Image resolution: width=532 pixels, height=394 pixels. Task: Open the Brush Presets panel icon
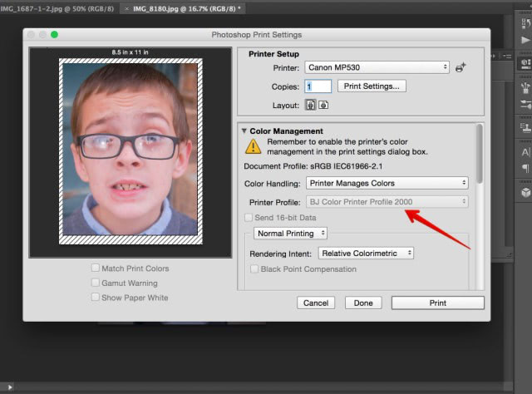pyautogui.click(x=525, y=87)
